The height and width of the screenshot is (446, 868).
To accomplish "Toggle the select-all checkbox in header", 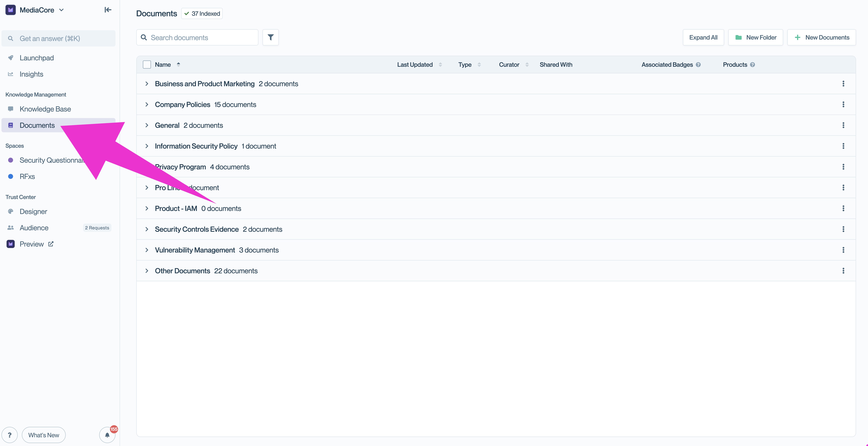I will (x=147, y=65).
